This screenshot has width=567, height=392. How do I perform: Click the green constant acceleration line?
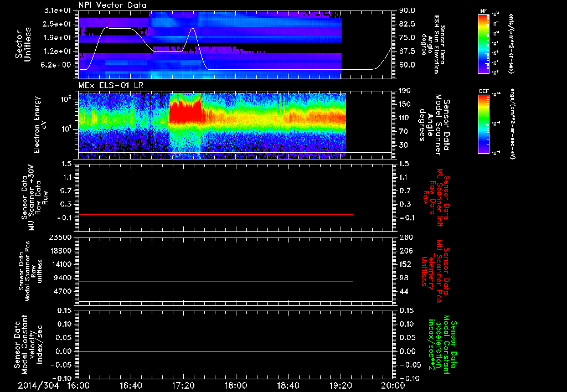tap(235, 351)
